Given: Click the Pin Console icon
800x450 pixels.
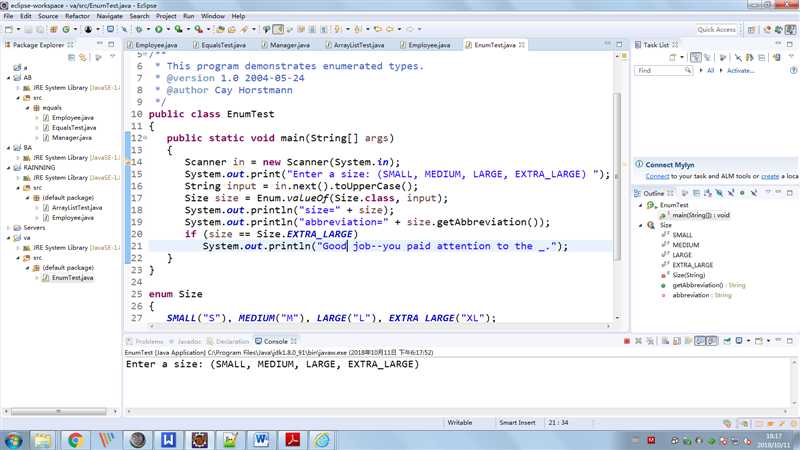Looking at the screenshot, I should point(727,341).
